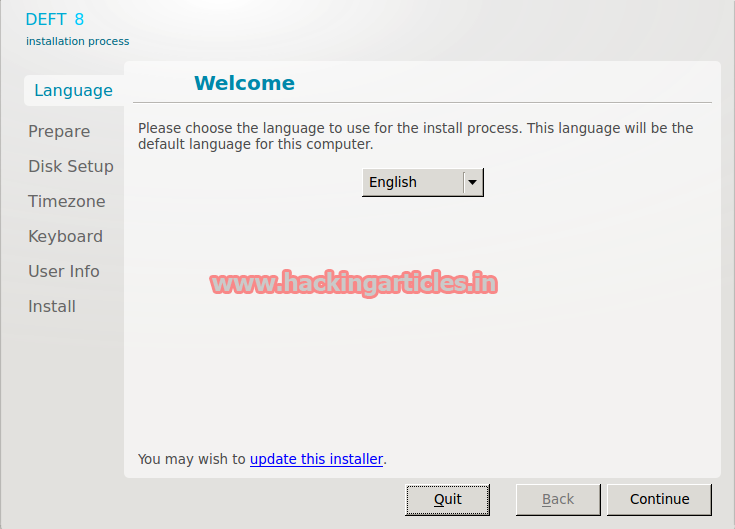Click the DEFT 8 title text
The image size is (735, 529).
(x=55, y=20)
